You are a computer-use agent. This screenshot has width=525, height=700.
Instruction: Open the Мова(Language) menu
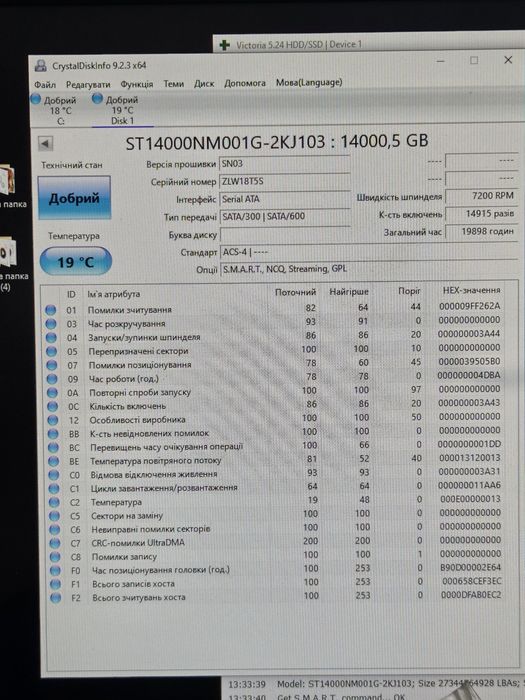tap(309, 83)
